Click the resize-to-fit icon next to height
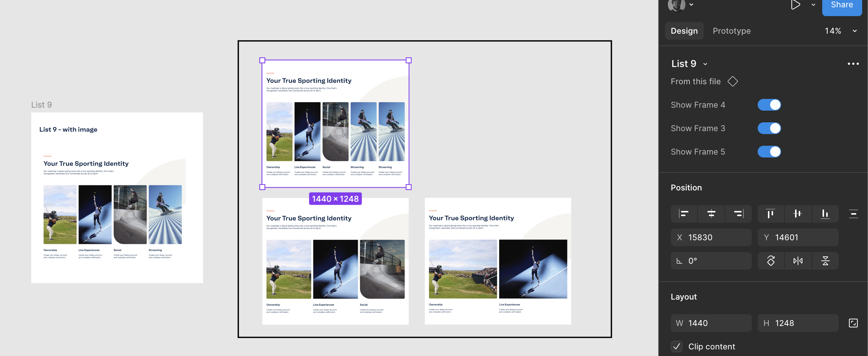Viewport: 868px width, 356px height. point(853,323)
